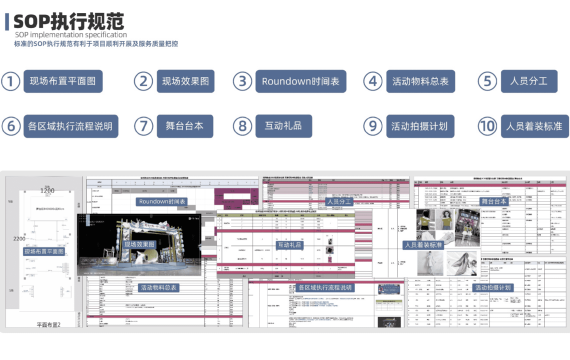This screenshot has height=360, width=570.
Task: Click the 活动拍摄计划 label on table
Action: [493, 288]
